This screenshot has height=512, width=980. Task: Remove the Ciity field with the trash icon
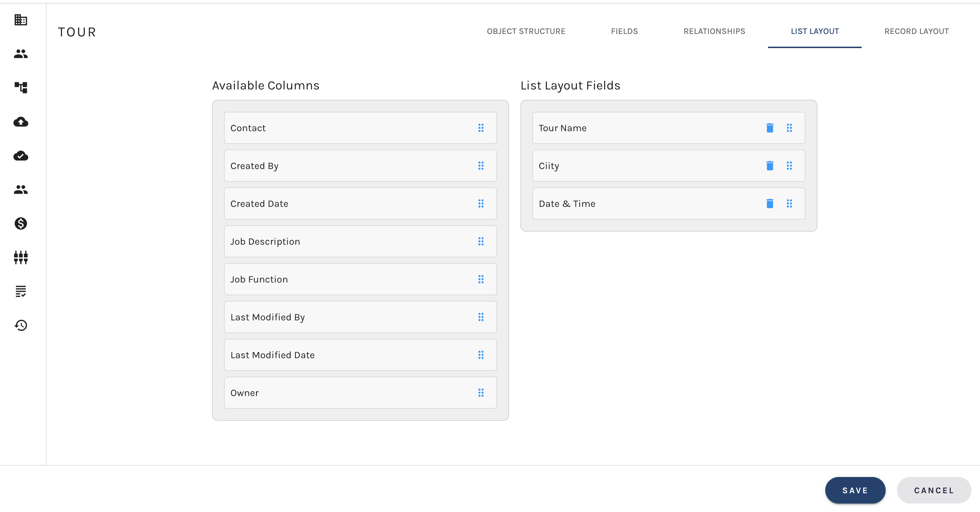tap(770, 166)
